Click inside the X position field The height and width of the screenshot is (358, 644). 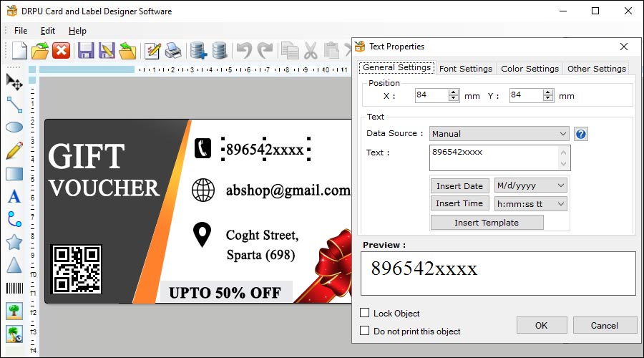pos(431,95)
